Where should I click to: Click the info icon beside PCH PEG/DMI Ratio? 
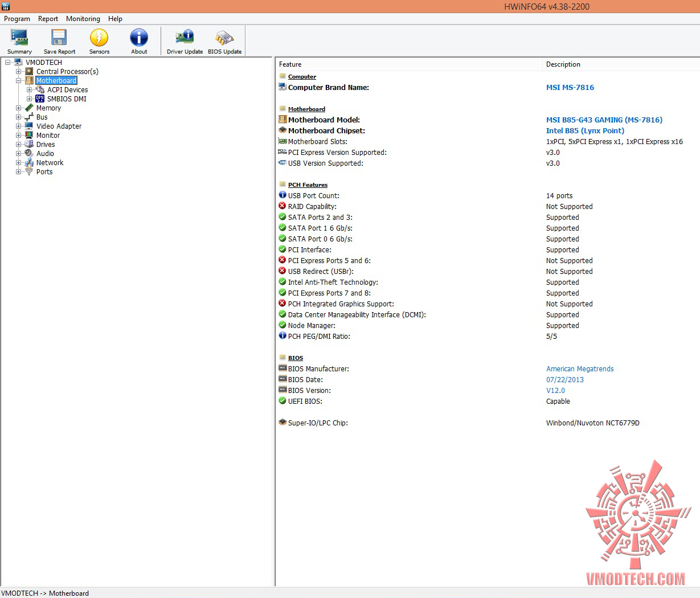tap(283, 336)
